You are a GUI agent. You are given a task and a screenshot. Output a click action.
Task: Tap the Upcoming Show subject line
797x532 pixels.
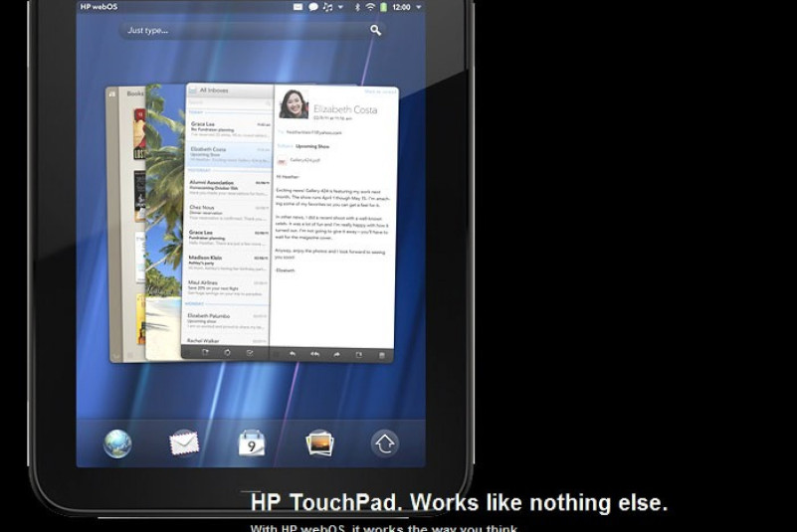(312, 146)
